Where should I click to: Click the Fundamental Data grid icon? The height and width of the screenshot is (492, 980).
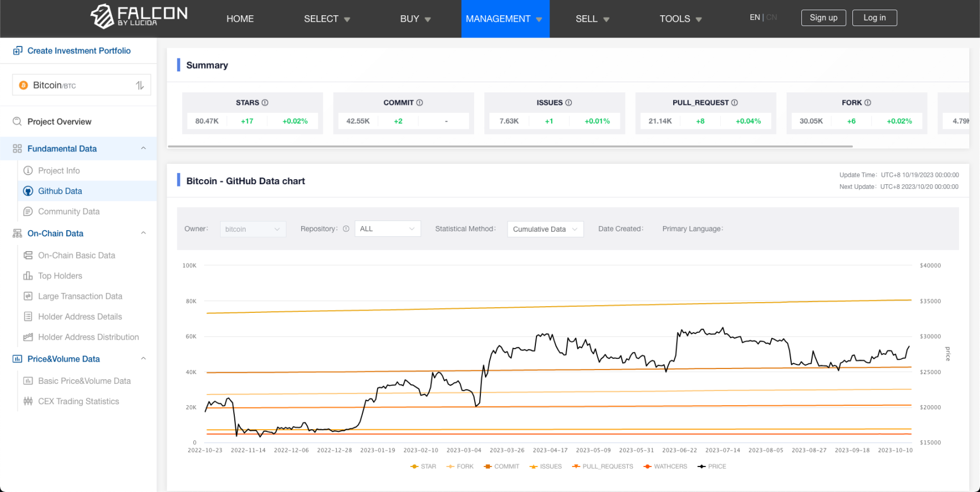(x=17, y=149)
